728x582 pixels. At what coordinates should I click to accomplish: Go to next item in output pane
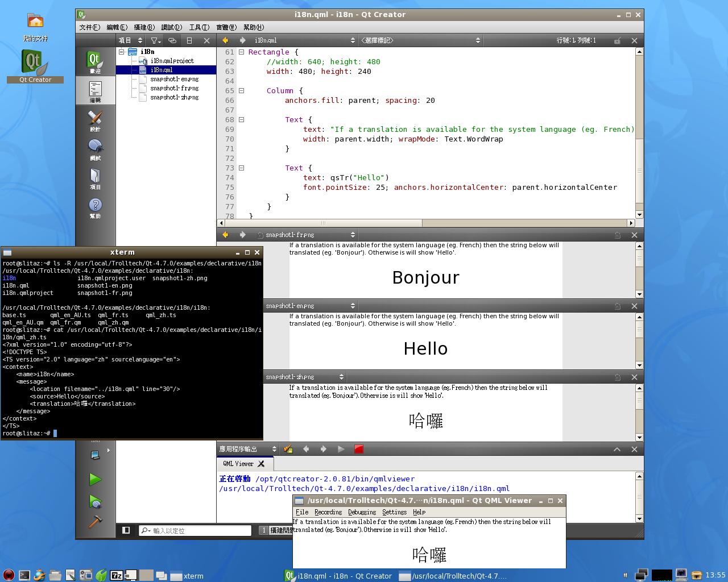[323, 449]
